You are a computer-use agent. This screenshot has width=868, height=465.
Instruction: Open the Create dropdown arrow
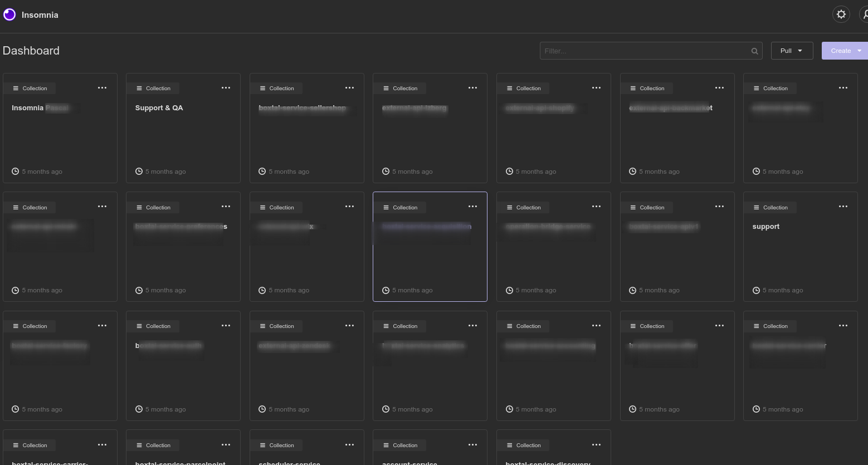click(860, 50)
